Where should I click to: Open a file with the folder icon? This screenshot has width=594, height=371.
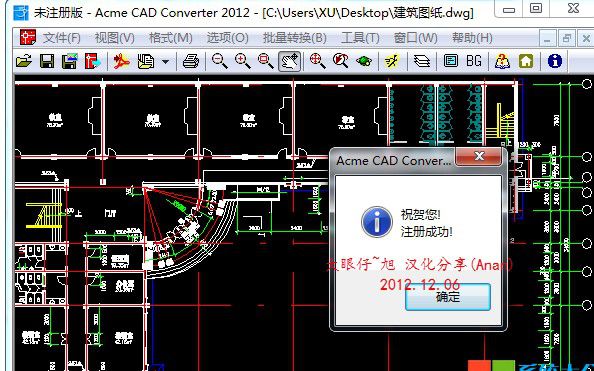click(x=24, y=61)
